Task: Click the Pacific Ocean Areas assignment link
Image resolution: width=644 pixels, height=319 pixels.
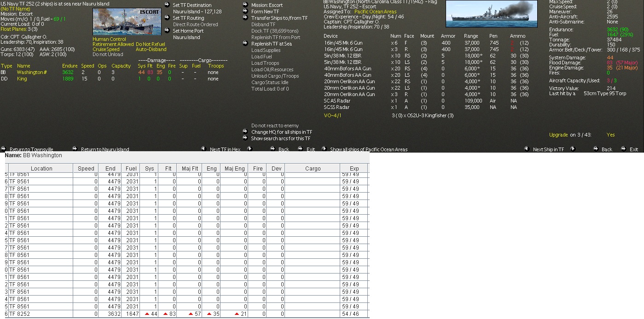Action: (x=375, y=11)
